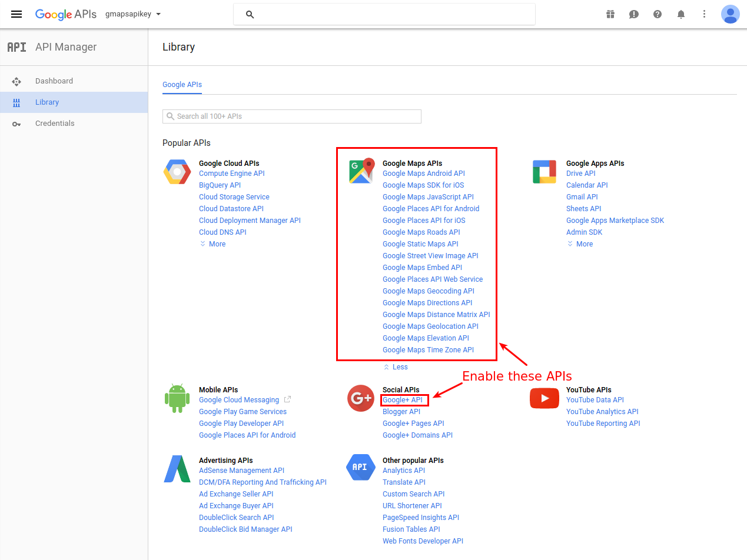Open the Blogger API link
The width and height of the screenshot is (747, 560).
401,412
